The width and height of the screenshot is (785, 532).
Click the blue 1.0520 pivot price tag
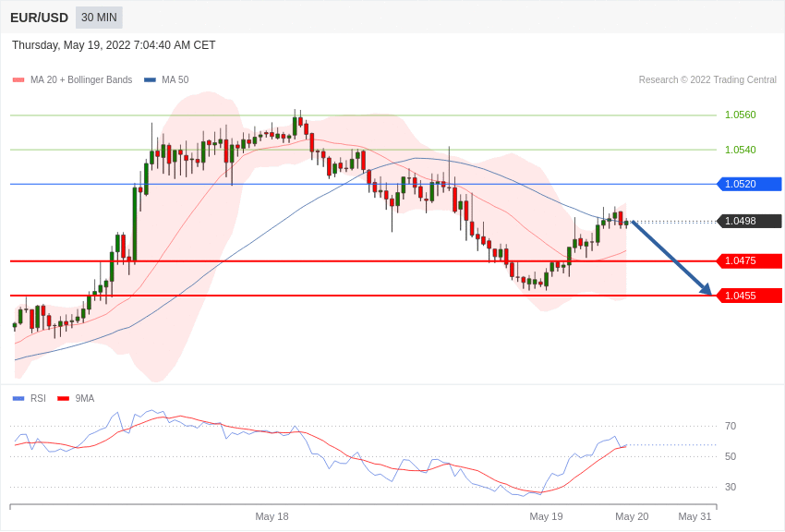click(750, 184)
